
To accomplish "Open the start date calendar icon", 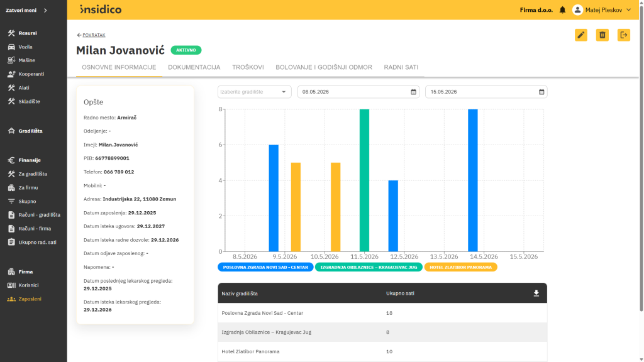I will coord(413,92).
